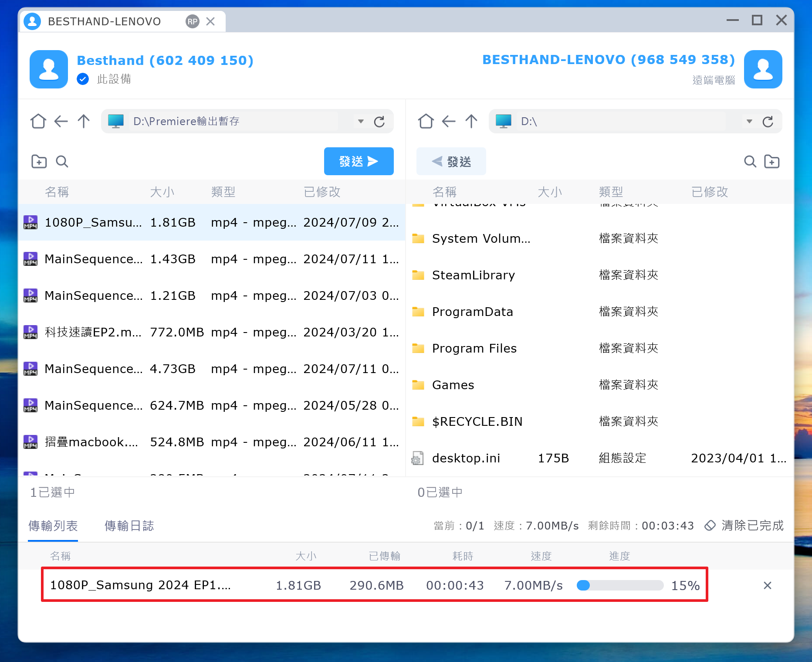812x662 pixels.
Task: Create new folder on remote computer
Action: click(x=772, y=162)
